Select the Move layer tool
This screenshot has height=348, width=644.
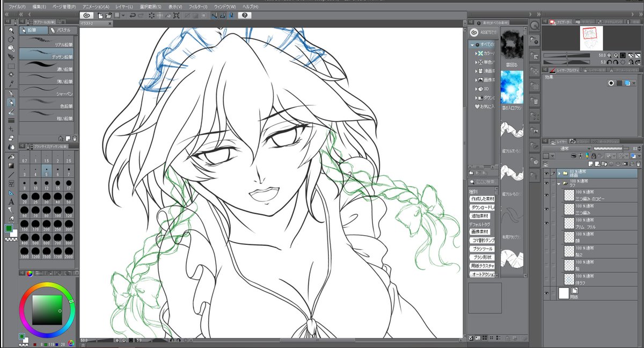[x=11, y=57]
